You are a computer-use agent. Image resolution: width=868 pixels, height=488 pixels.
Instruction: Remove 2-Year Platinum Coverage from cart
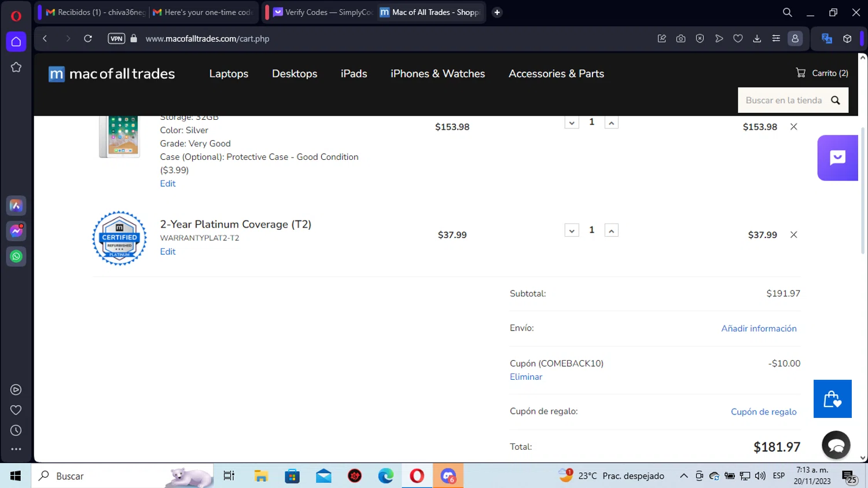(x=794, y=234)
